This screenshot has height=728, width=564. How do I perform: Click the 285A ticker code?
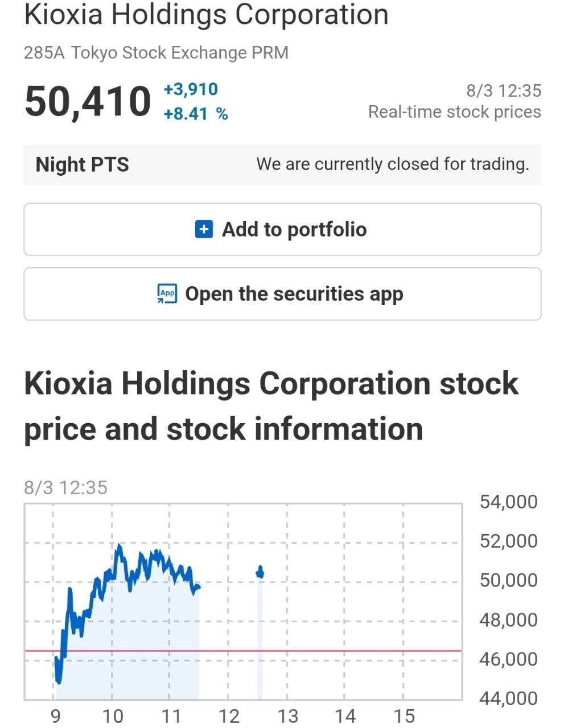tap(44, 53)
